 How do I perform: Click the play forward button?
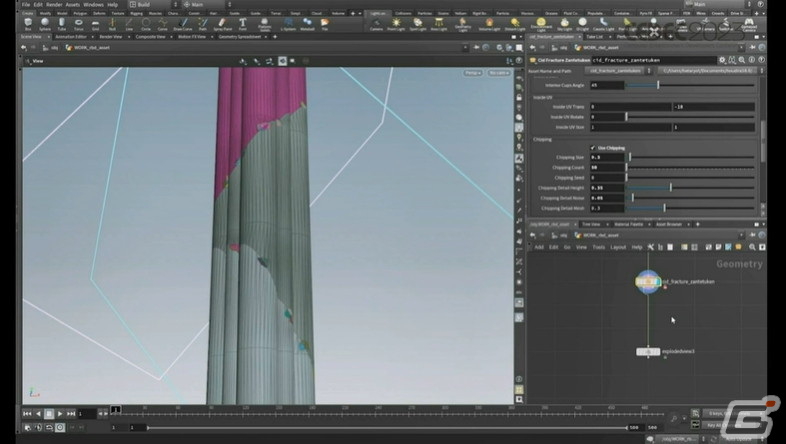(x=60, y=413)
